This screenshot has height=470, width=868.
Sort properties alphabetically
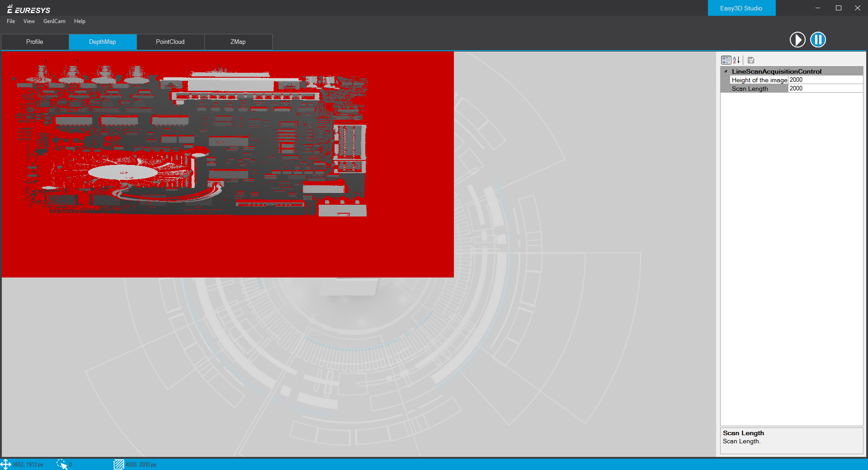point(736,60)
